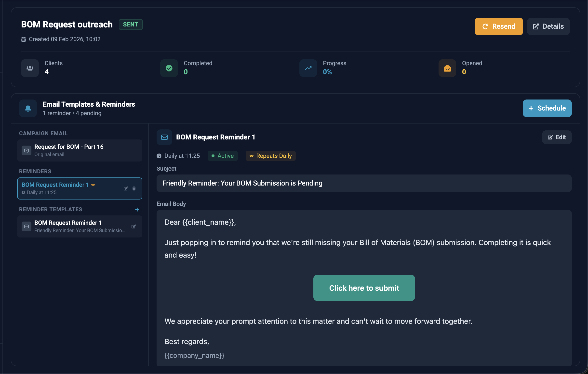Image resolution: width=588 pixels, height=374 pixels.
Task: Click the Subject field text
Action: [242, 183]
